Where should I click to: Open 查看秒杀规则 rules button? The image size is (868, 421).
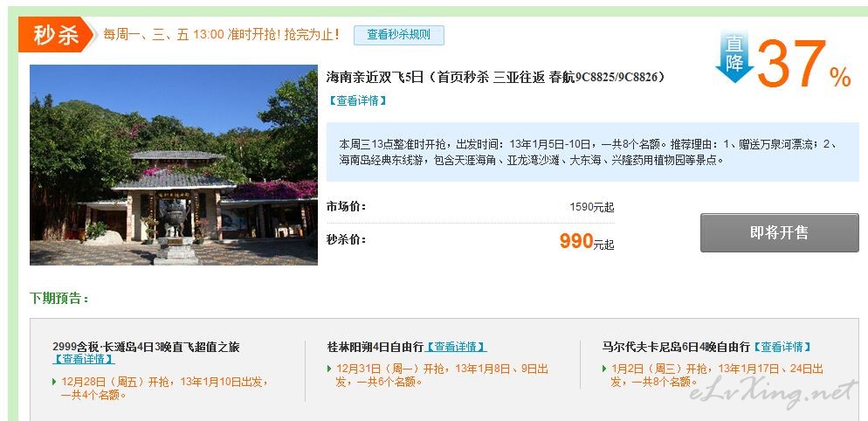click(398, 35)
